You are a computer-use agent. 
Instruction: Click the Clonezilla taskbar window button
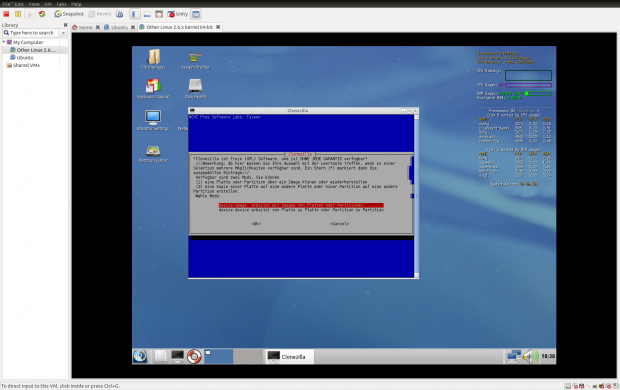(x=289, y=356)
